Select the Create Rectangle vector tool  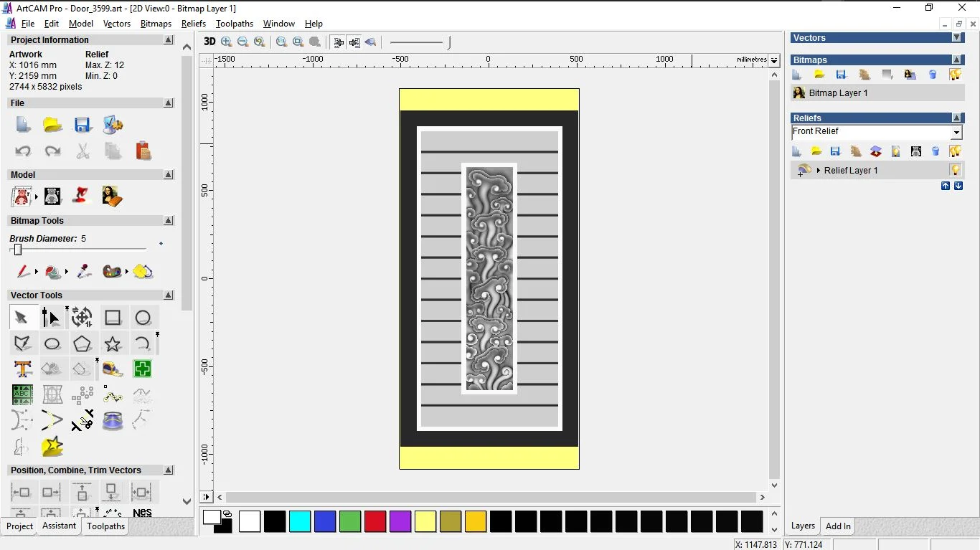pyautogui.click(x=112, y=316)
